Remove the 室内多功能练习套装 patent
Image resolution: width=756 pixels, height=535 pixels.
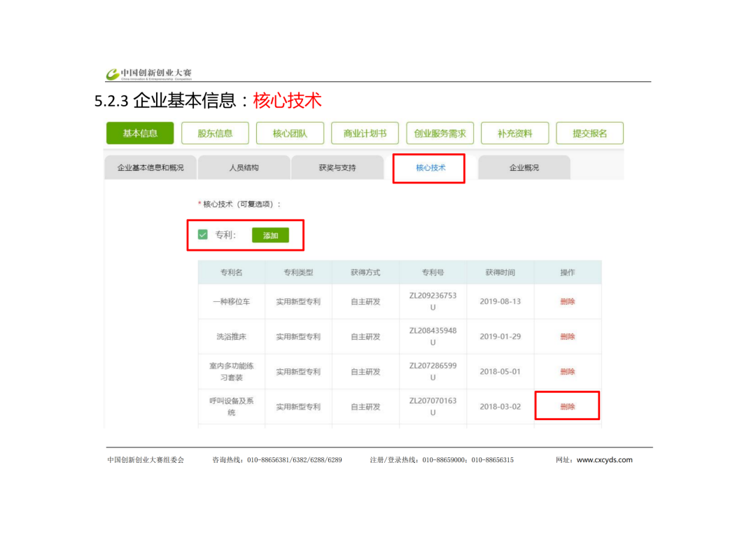pos(567,372)
